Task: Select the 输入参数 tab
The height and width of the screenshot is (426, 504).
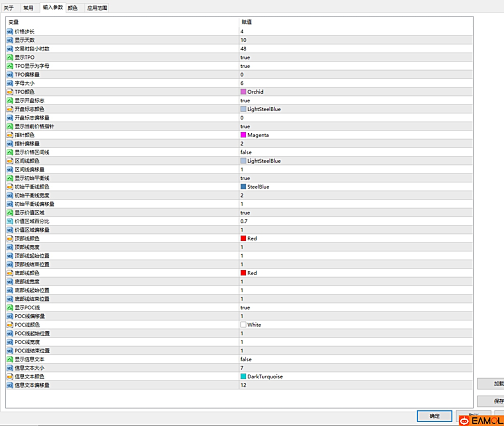Action: [x=53, y=7]
